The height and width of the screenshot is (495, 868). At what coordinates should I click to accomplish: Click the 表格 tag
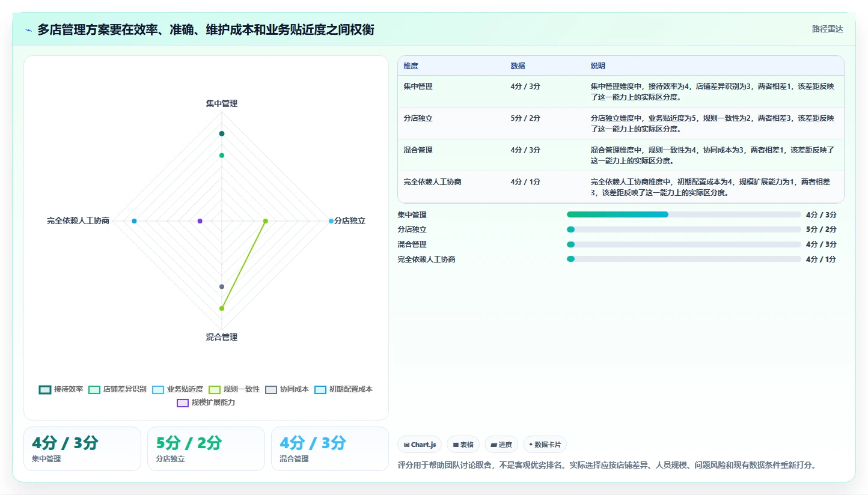[463, 445]
